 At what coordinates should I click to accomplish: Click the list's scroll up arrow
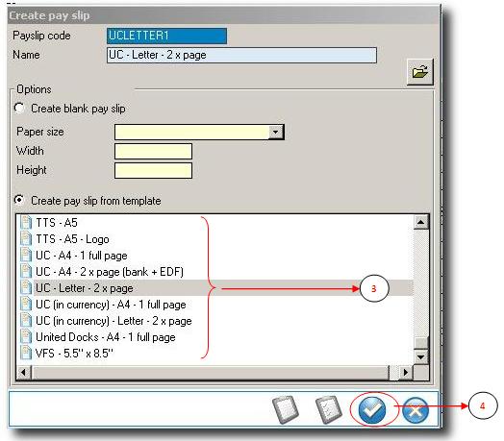click(x=420, y=222)
